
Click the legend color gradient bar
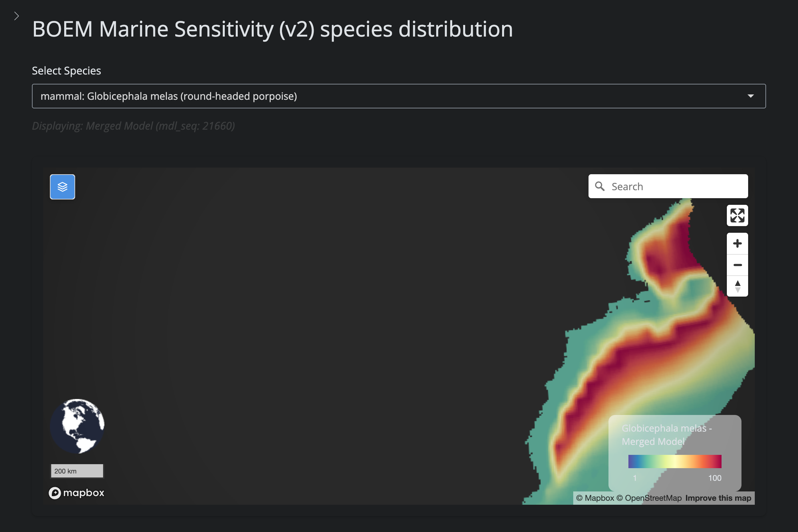(675, 462)
